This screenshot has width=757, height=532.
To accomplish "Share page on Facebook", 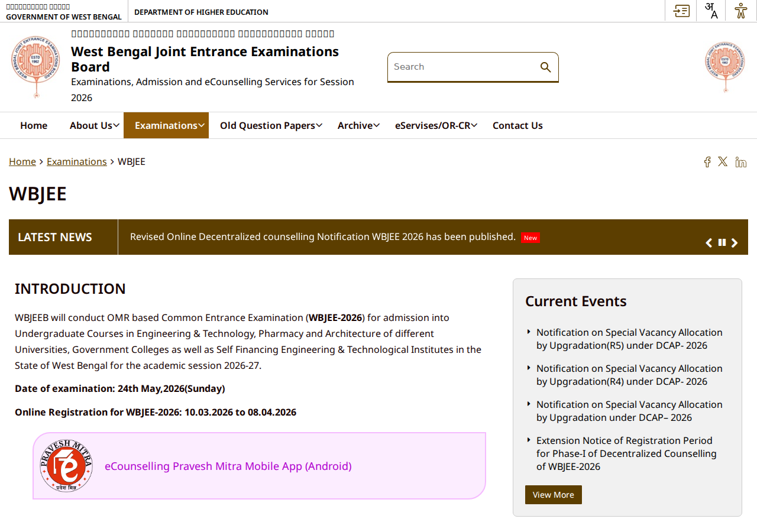I will 707,162.
